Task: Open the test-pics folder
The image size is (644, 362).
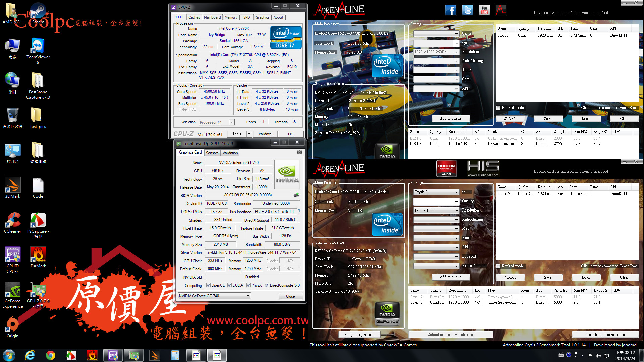Action: coord(38,118)
